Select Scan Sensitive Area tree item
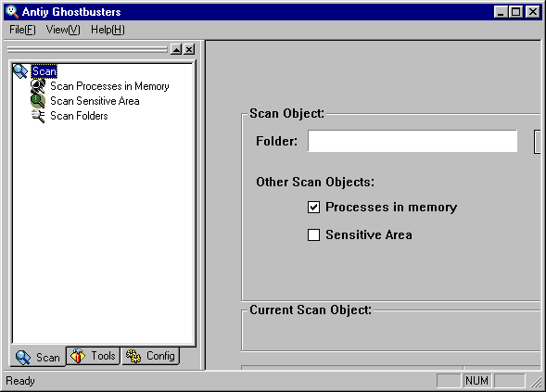 [x=95, y=101]
